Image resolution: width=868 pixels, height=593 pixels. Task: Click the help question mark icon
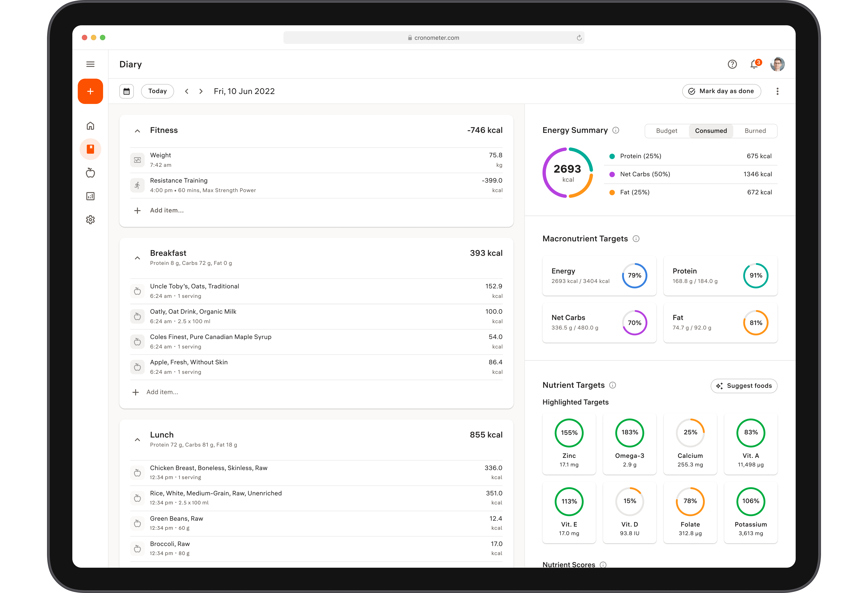click(732, 64)
